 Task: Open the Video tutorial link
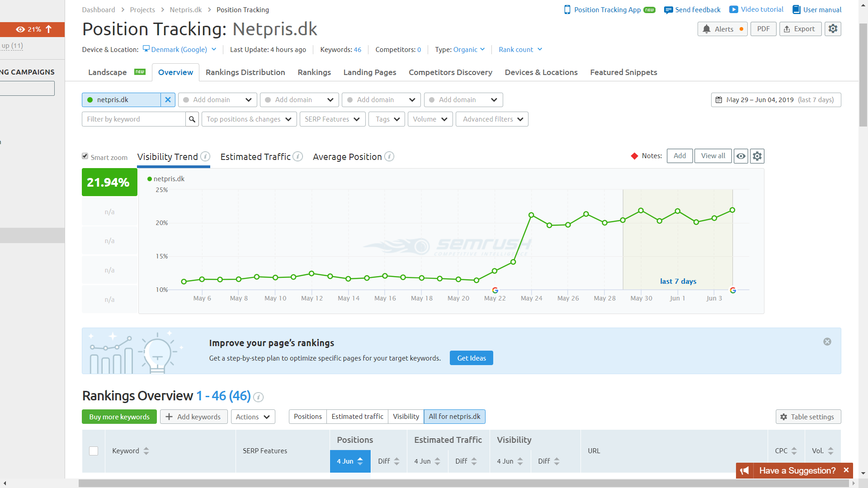coord(756,9)
